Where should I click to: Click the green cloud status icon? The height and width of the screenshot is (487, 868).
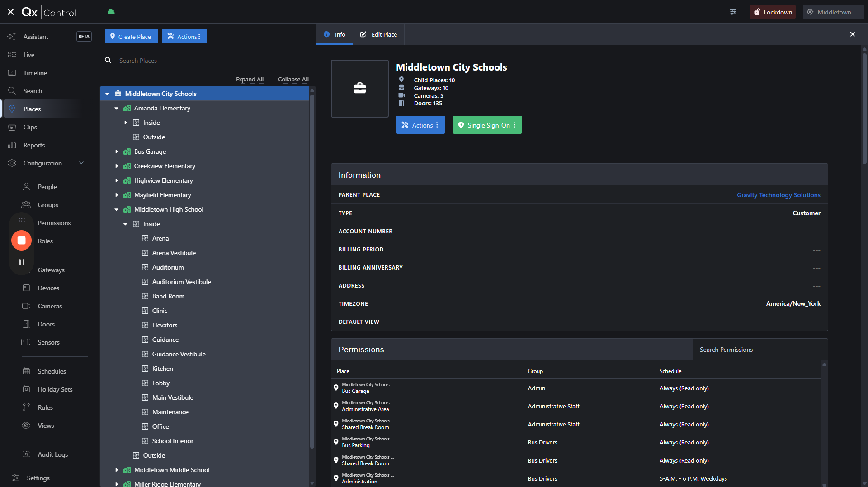click(x=111, y=12)
